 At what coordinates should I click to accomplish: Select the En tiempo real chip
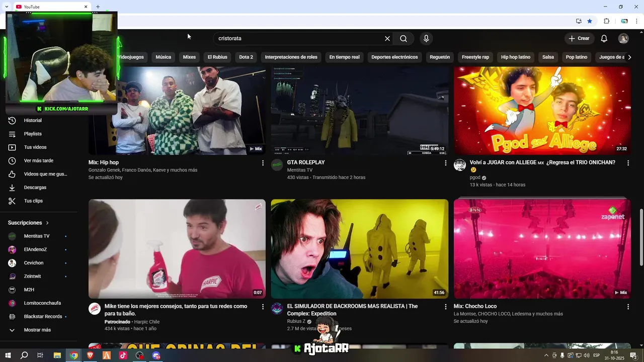point(345,57)
